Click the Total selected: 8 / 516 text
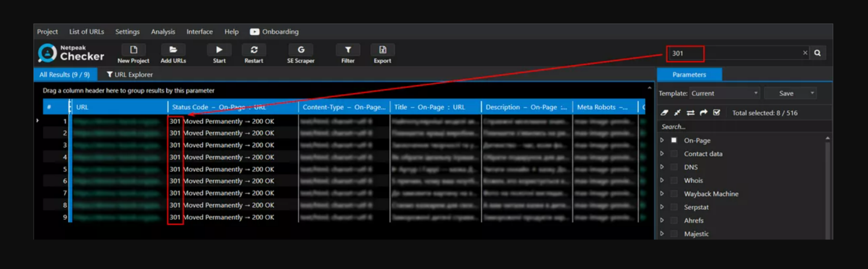868x269 pixels. click(765, 113)
